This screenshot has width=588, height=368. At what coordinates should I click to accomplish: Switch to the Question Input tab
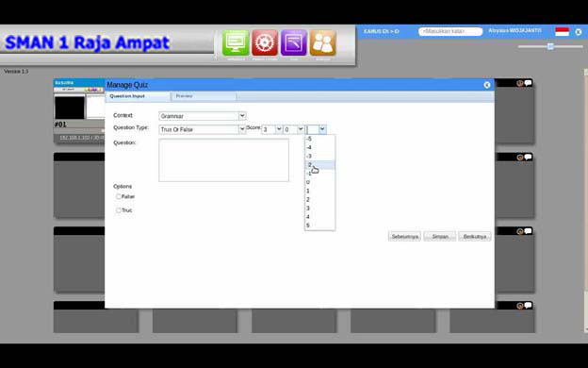(138, 96)
